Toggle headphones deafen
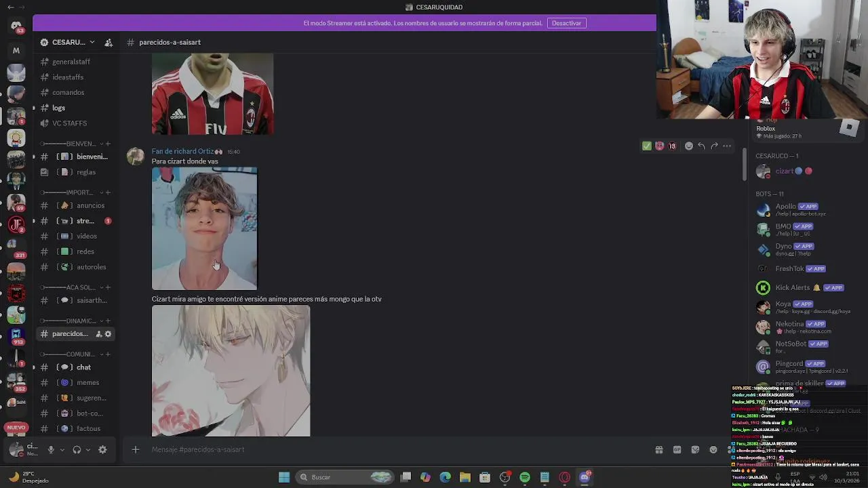868x488 pixels. click(77, 449)
